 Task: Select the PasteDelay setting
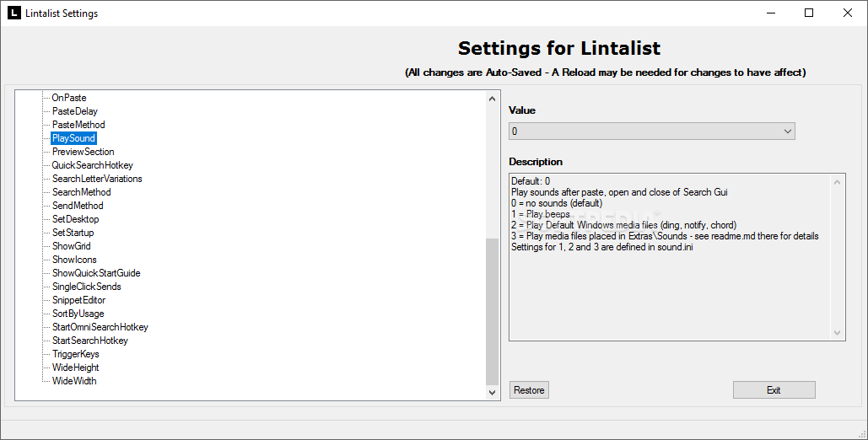pos(75,111)
